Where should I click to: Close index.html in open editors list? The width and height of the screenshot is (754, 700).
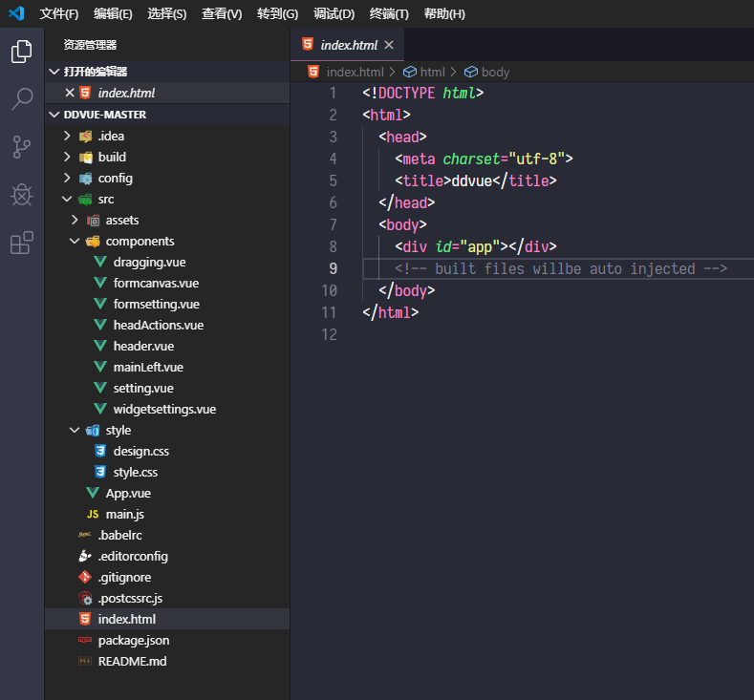click(x=70, y=93)
